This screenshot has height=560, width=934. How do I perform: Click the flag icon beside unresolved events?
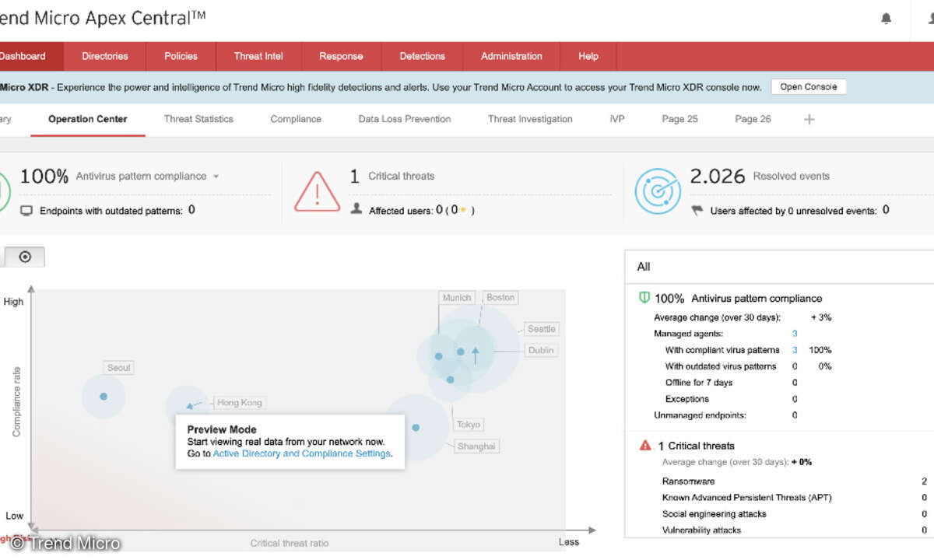pos(697,210)
